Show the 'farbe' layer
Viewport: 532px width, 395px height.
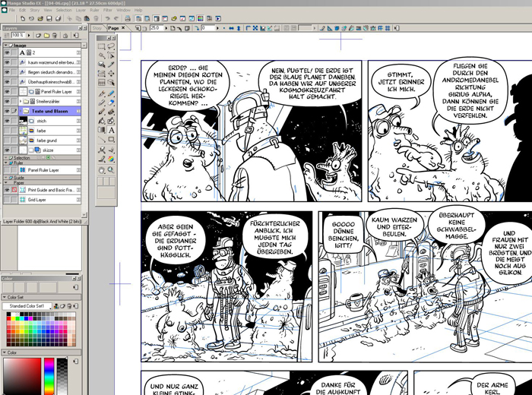[7, 131]
